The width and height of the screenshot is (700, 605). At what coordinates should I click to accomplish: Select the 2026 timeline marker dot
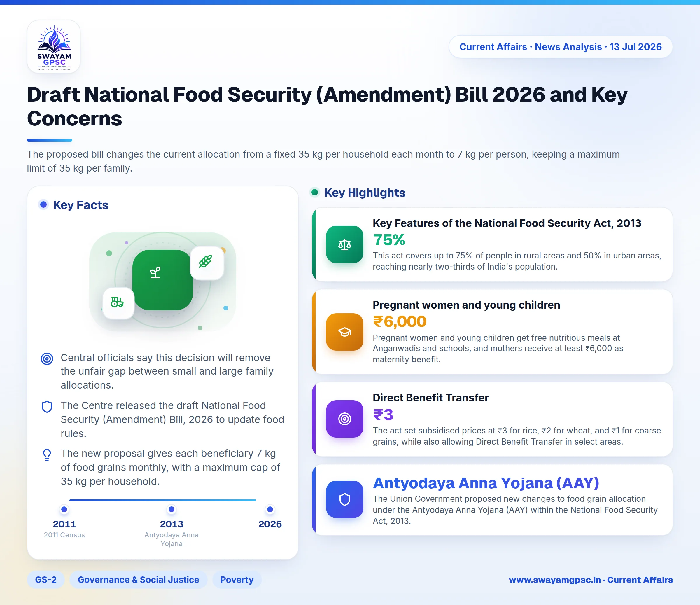270,509
